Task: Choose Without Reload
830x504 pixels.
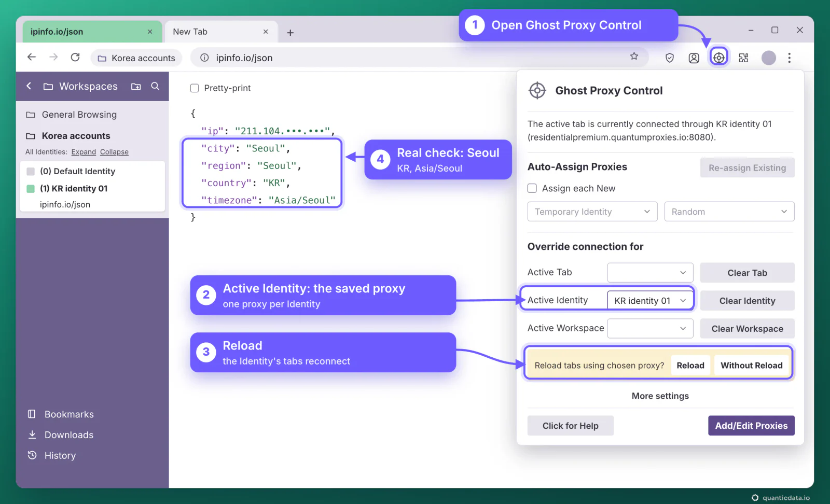Action: [x=751, y=366]
